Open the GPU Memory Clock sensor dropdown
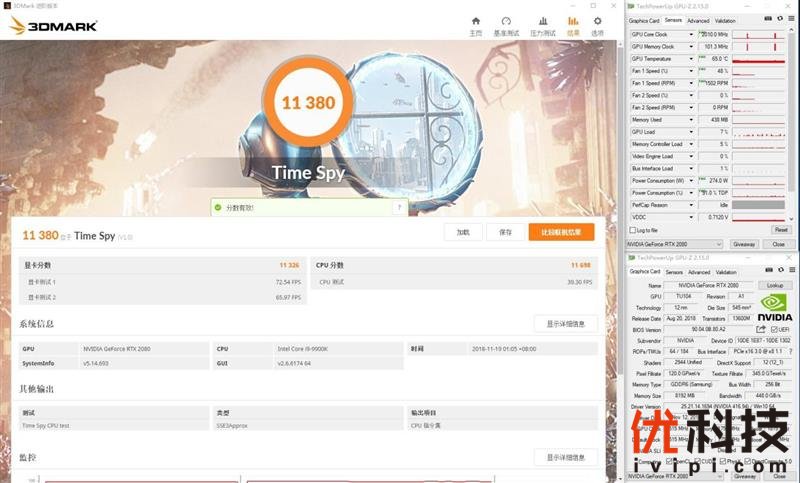Image resolution: width=800 pixels, height=483 pixels. [x=691, y=46]
